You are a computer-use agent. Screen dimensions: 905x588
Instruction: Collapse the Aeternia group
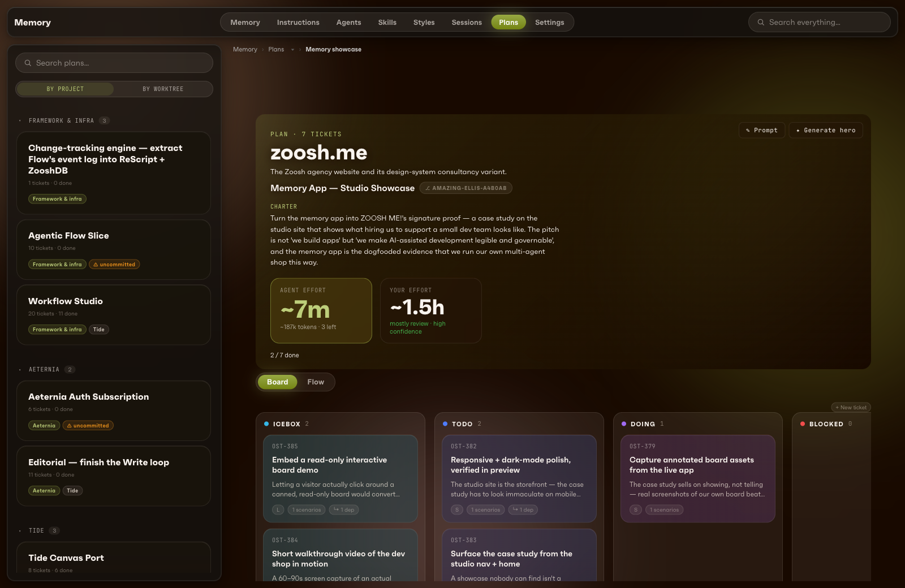click(x=20, y=370)
